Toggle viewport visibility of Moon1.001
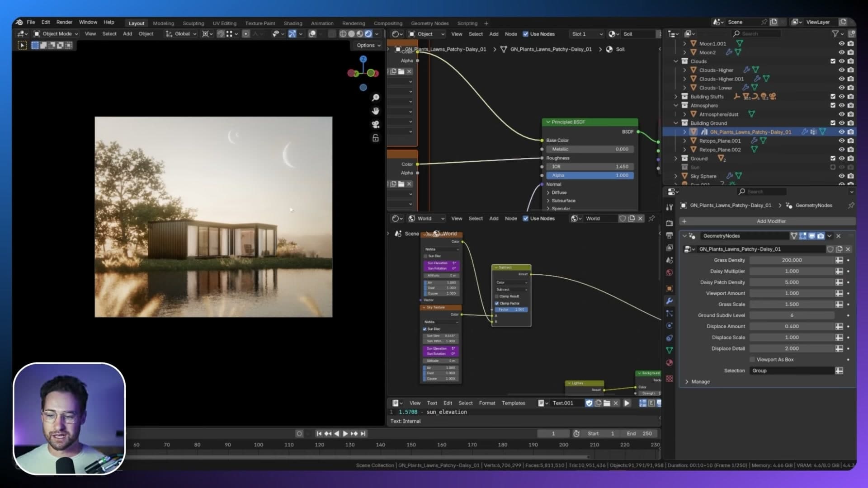This screenshot has height=488, width=868. (842, 44)
